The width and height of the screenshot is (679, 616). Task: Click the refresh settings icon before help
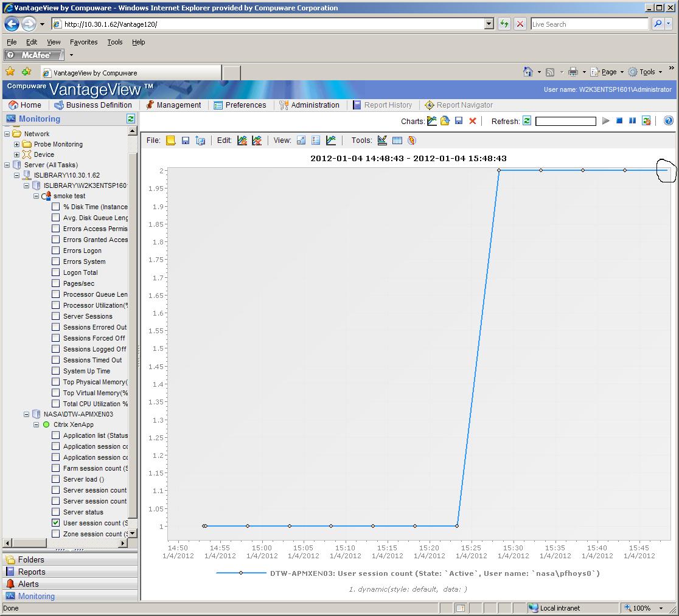[x=647, y=121]
